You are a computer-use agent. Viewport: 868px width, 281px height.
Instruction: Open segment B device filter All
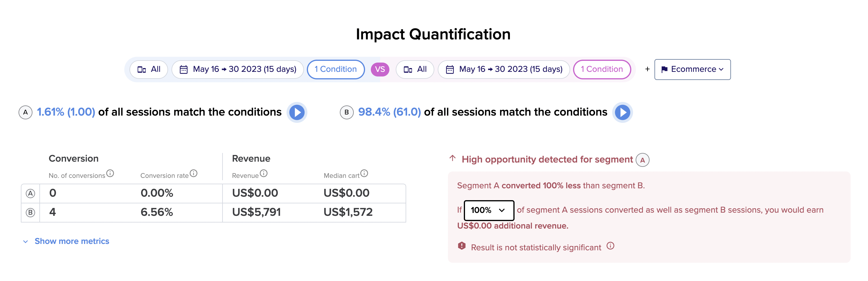[415, 70]
